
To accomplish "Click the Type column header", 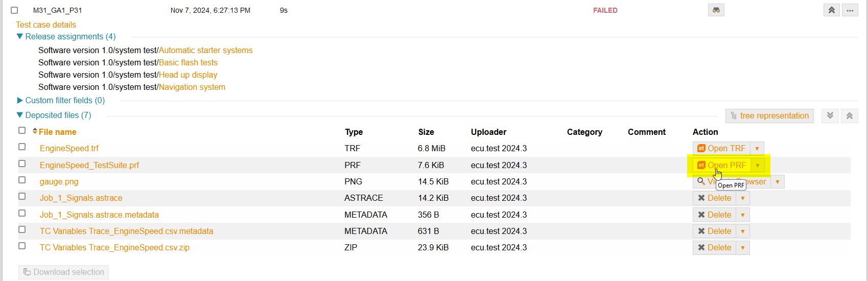I will tap(354, 132).
